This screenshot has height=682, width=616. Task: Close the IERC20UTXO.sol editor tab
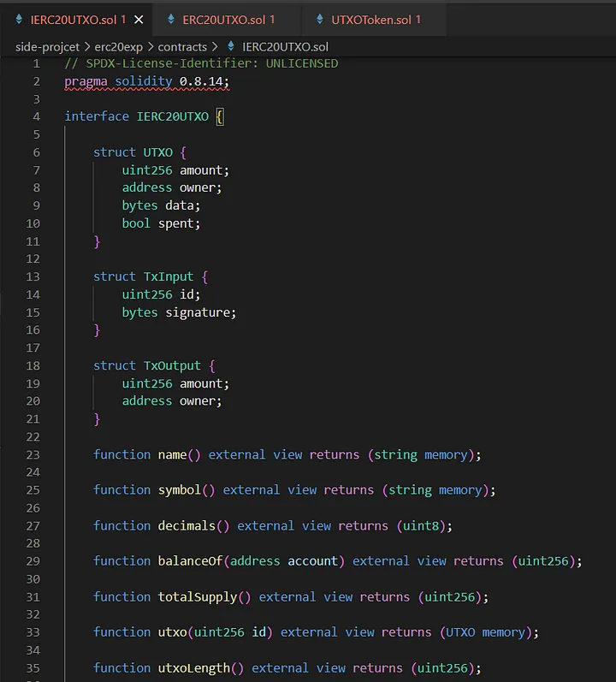(139, 20)
